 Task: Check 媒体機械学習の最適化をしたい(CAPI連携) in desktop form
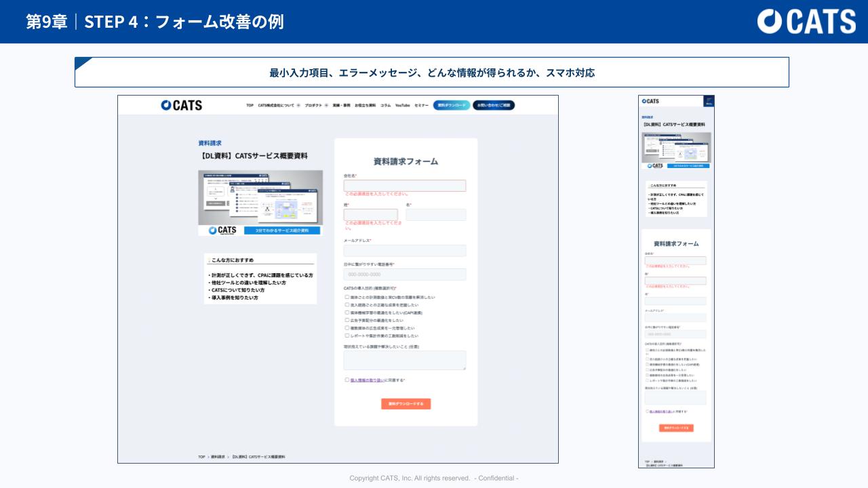347,312
